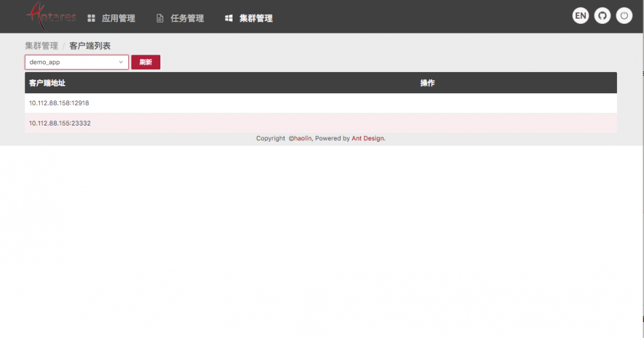Open the demo_app application selector

[77, 62]
